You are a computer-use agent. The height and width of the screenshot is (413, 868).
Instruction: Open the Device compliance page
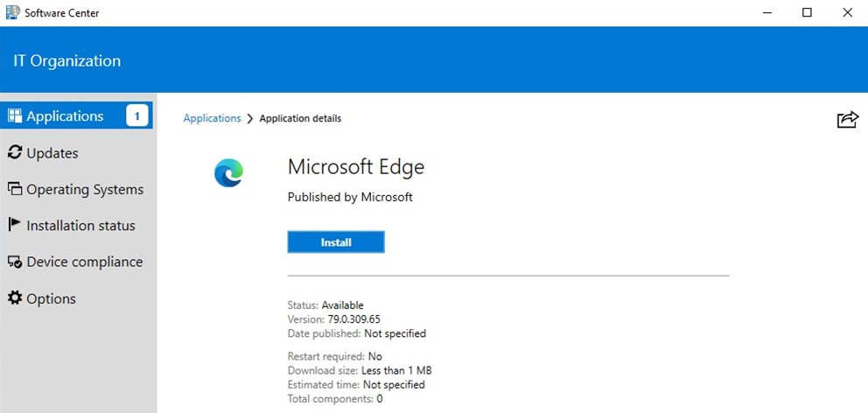pos(84,262)
